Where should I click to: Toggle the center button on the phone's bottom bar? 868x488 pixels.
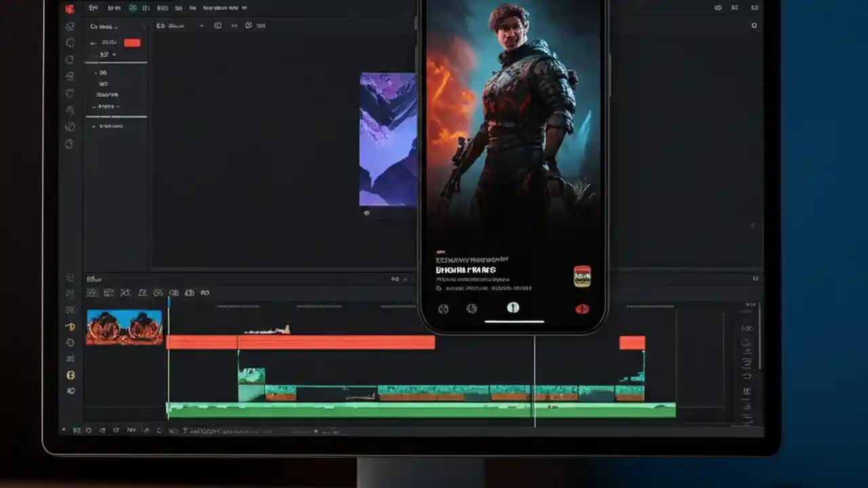(x=513, y=308)
